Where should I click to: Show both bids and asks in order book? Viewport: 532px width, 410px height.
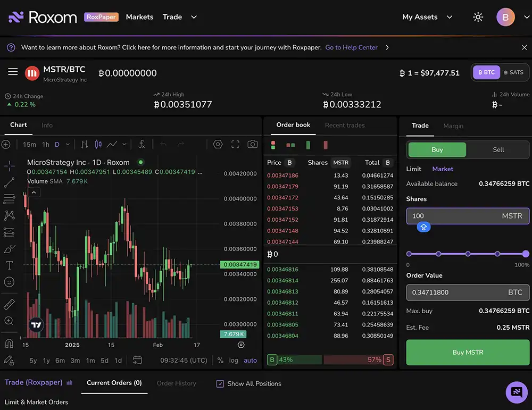[273, 145]
